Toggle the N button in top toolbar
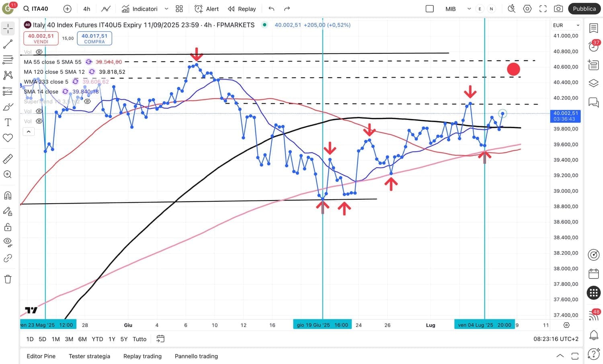 [491, 9]
